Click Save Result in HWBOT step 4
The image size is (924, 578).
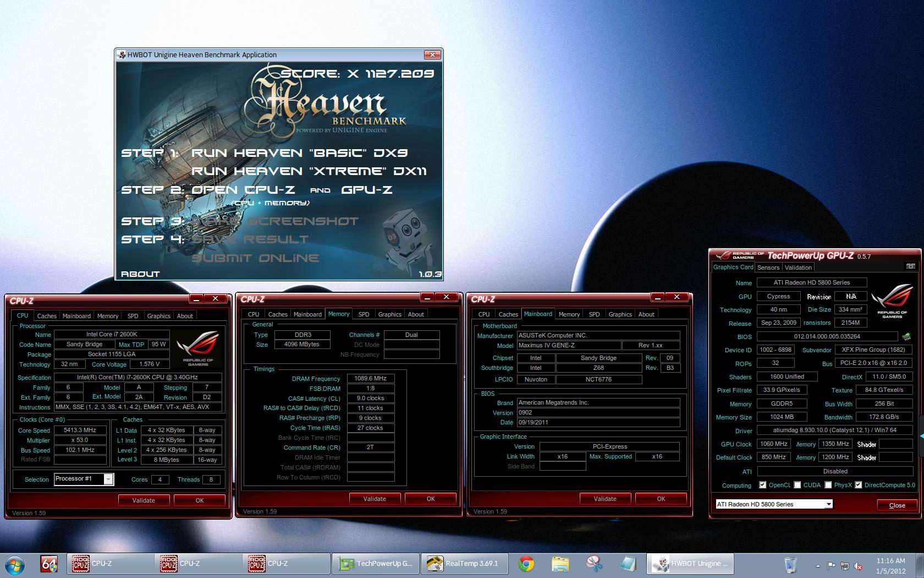[250, 239]
